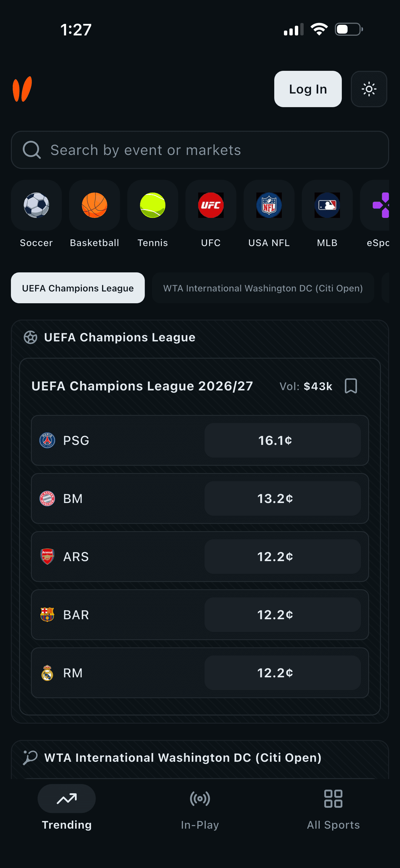Open the WTA International Washington DC section header

click(x=182, y=758)
